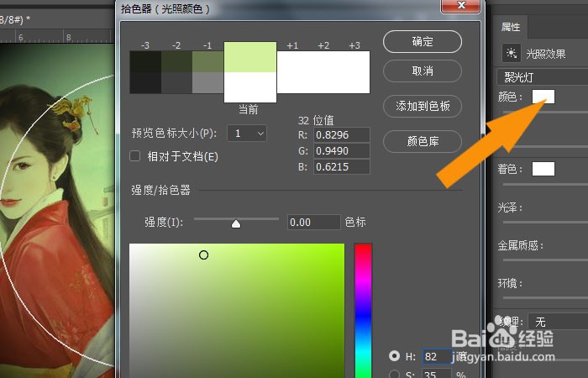
Task: Select the H radio button
Action: click(394, 355)
